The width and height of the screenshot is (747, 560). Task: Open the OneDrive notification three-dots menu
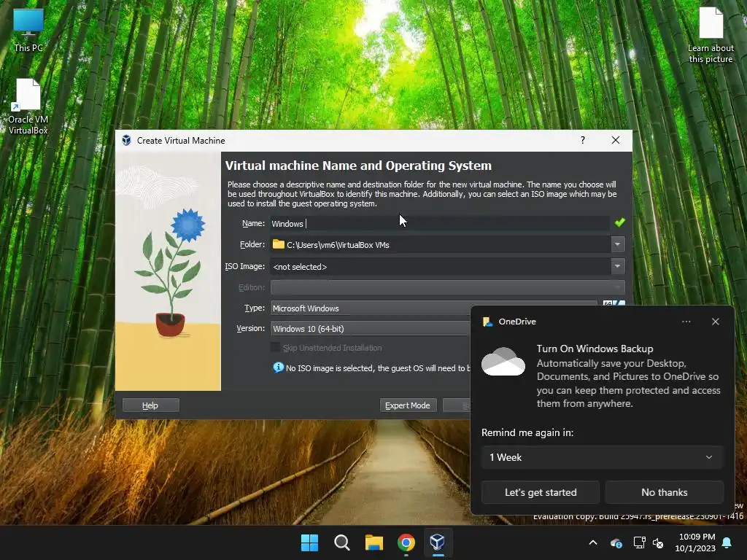click(x=686, y=322)
